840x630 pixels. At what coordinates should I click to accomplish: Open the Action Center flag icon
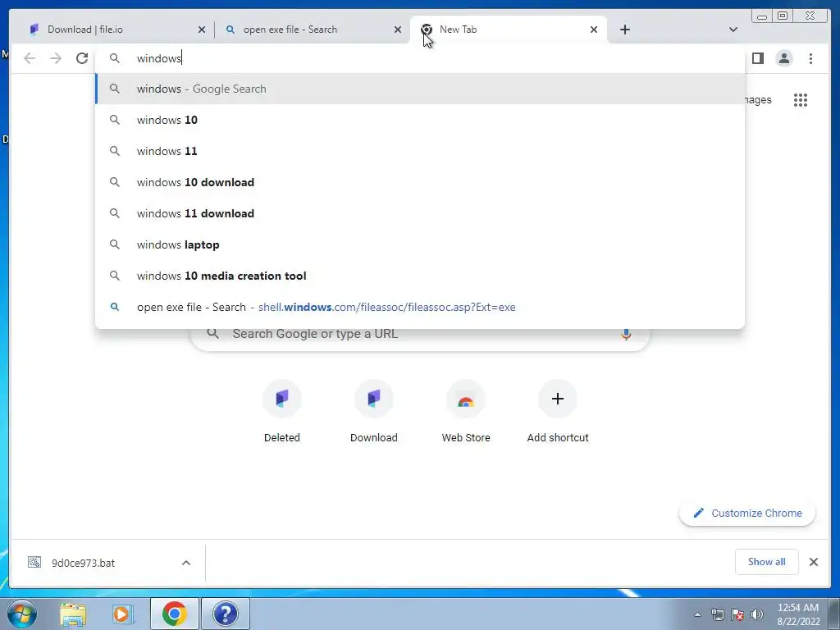[x=737, y=614]
